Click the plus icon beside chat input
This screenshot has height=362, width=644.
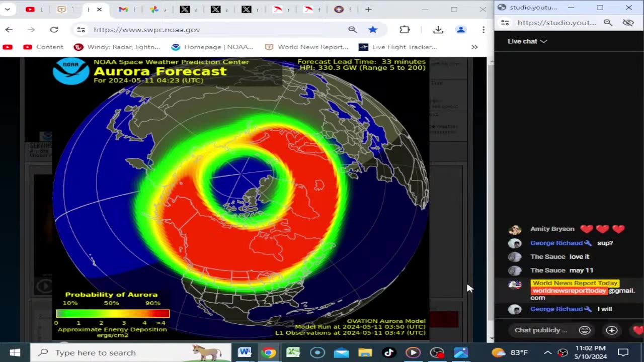click(612, 330)
